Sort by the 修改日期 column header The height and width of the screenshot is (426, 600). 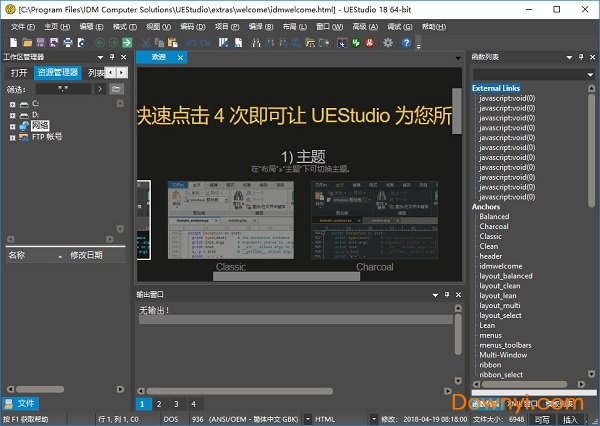pos(96,255)
